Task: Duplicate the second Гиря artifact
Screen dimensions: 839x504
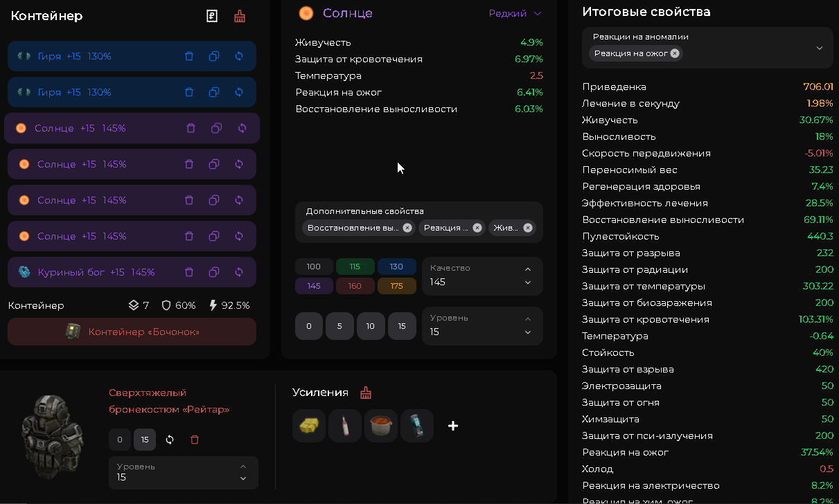Action: pos(214,92)
